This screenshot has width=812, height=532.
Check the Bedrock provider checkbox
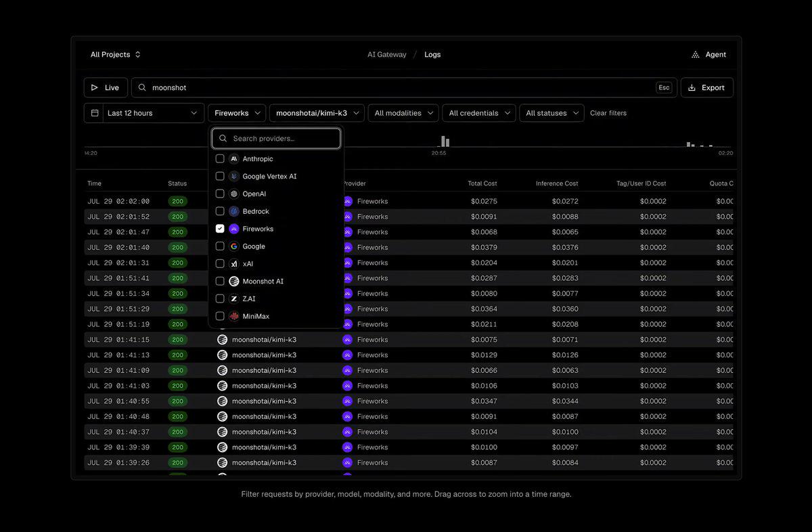[x=220, y=211]
